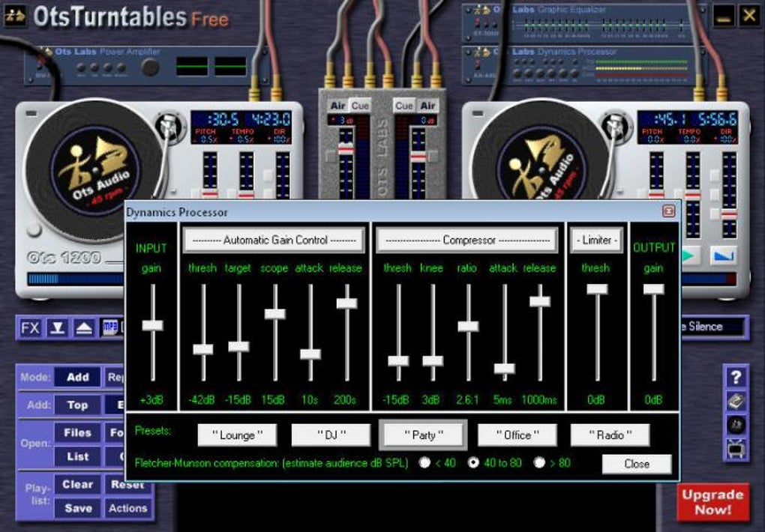Click the Limiter thresh slider handle
The width and height of the screenshot is (765, 532).
(597, 289)
